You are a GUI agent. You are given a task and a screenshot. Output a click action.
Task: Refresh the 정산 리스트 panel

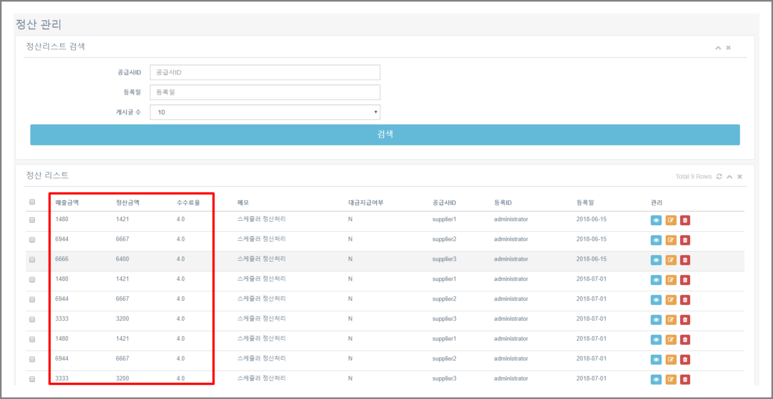tap(719, 177)
